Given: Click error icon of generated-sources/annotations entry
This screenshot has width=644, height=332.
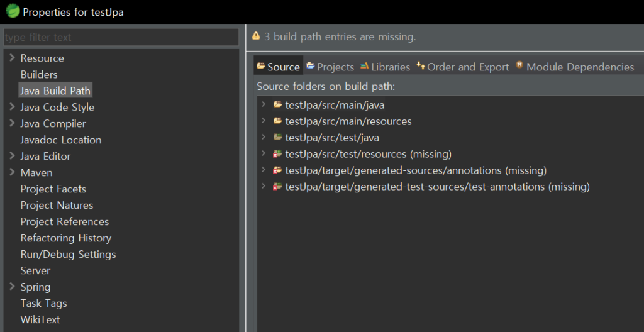Looking at the screenshot, I should click(277, 170).
